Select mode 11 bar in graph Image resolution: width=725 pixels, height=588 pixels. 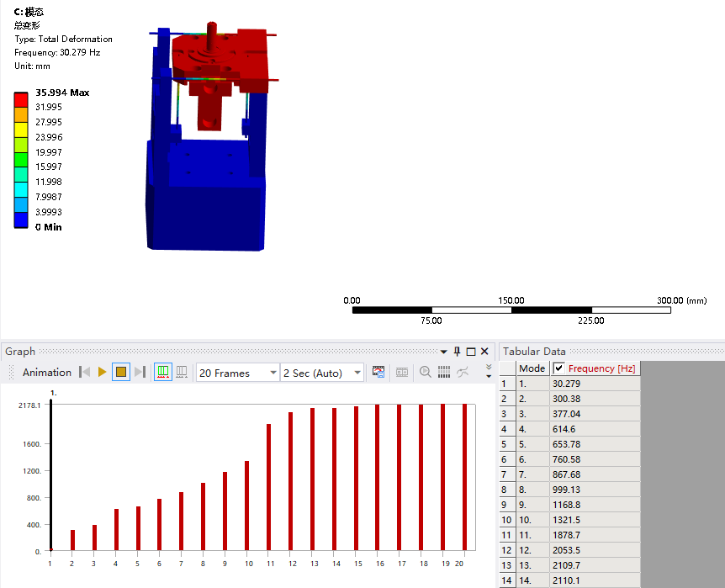tap(268, 487)
